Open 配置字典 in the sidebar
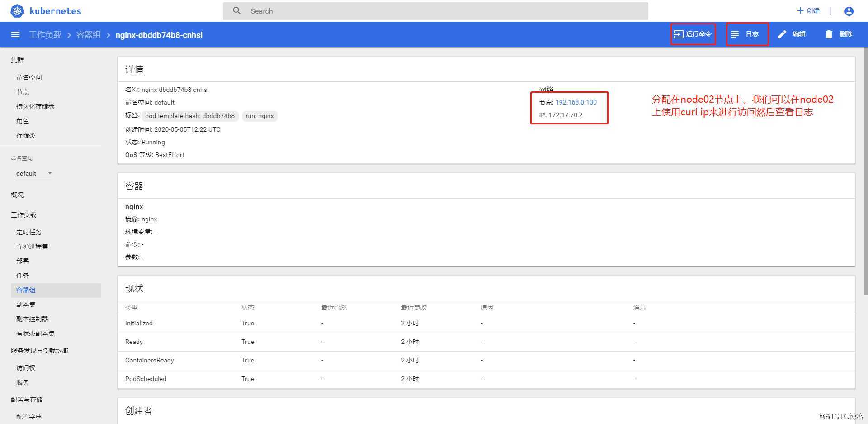 [x=29, y=417]
